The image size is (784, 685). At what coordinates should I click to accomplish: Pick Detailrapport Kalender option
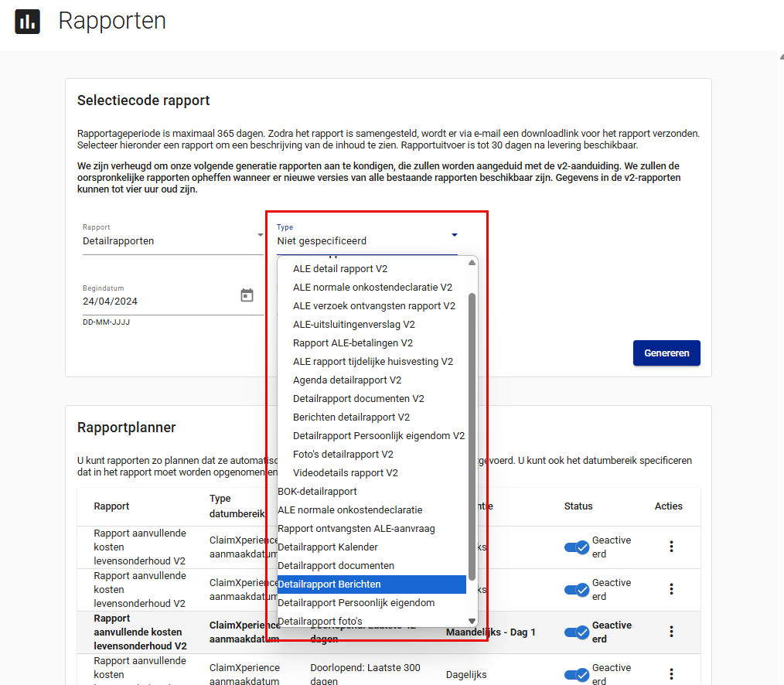(372, 547)
